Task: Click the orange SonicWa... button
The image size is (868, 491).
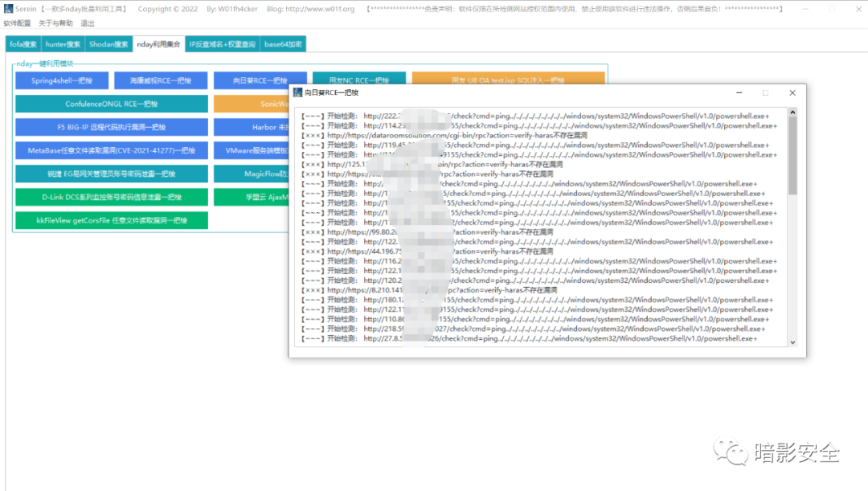Action: 252,104
